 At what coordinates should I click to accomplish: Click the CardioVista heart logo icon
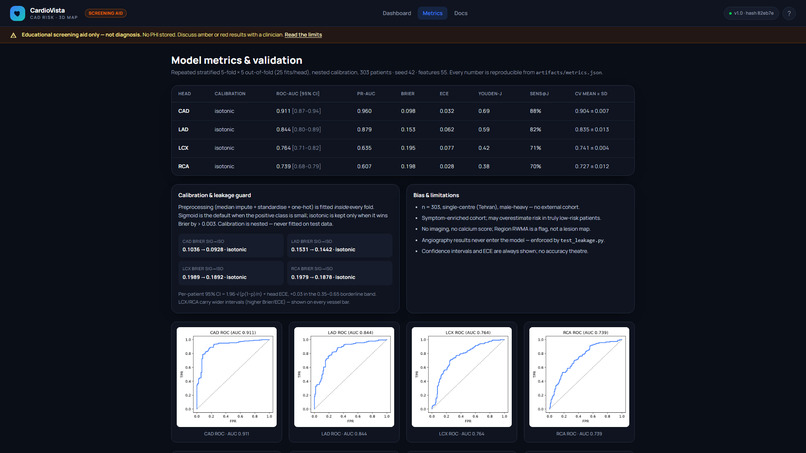point(17,13)
